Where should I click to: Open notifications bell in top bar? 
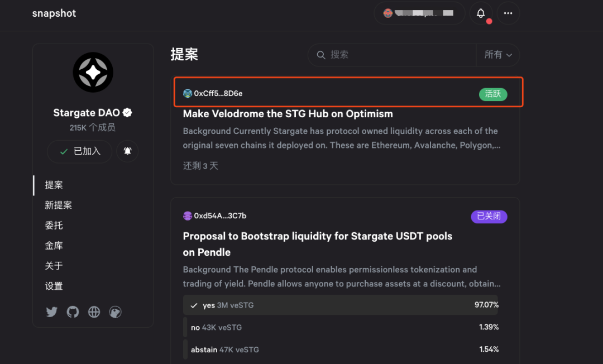coord(481,13)
